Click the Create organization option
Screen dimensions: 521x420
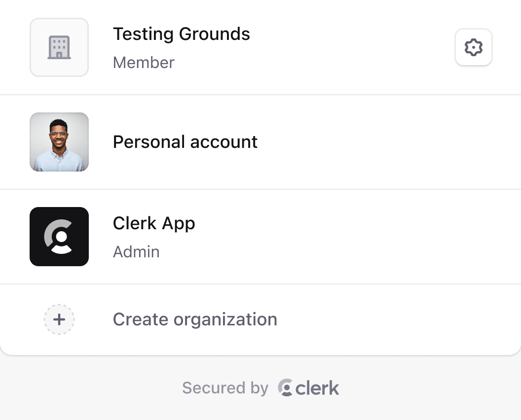tap(194, 319)
